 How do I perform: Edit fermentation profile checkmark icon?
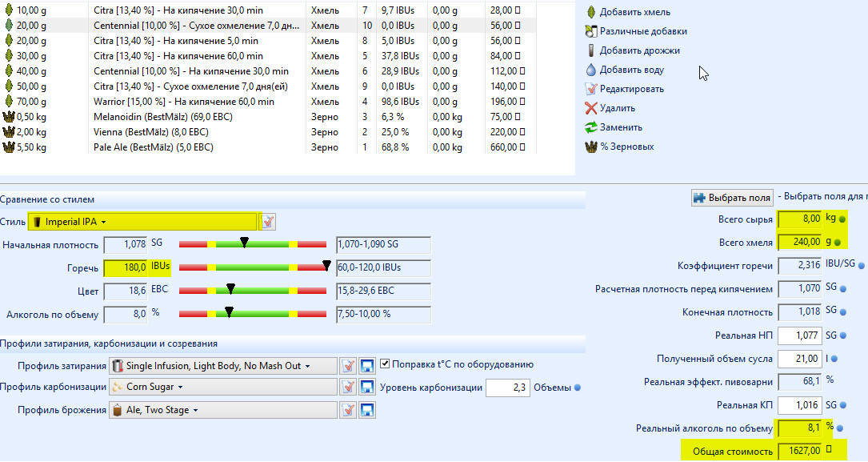pyautogui.click(x=348, y=410)
